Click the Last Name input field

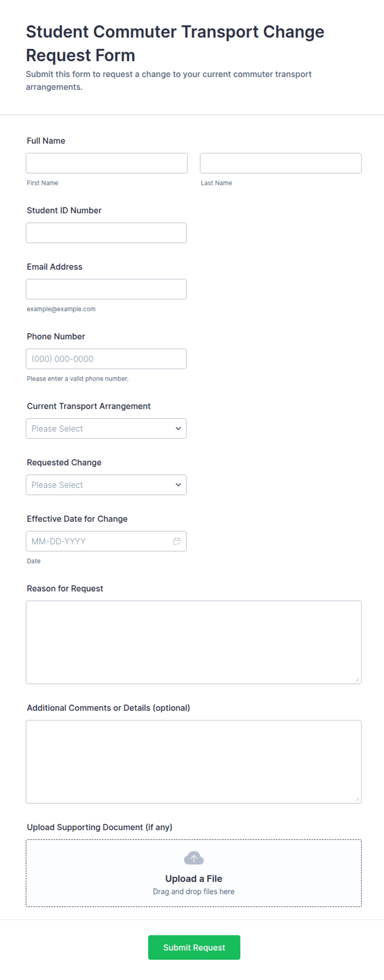(281, 163)
